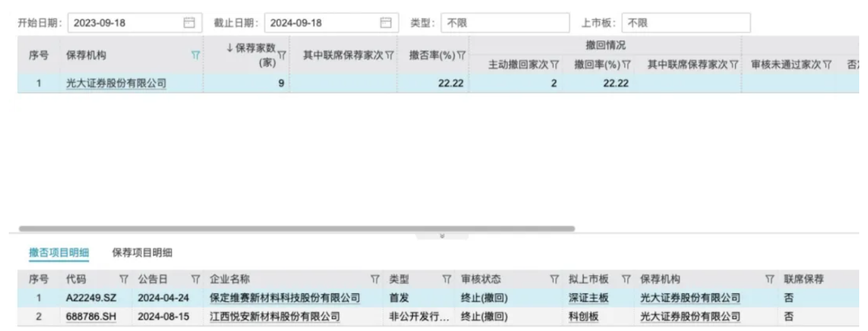Open calendar picker for end date 2024-09-18
868x331 pixels.
click(x=386, y=23)
